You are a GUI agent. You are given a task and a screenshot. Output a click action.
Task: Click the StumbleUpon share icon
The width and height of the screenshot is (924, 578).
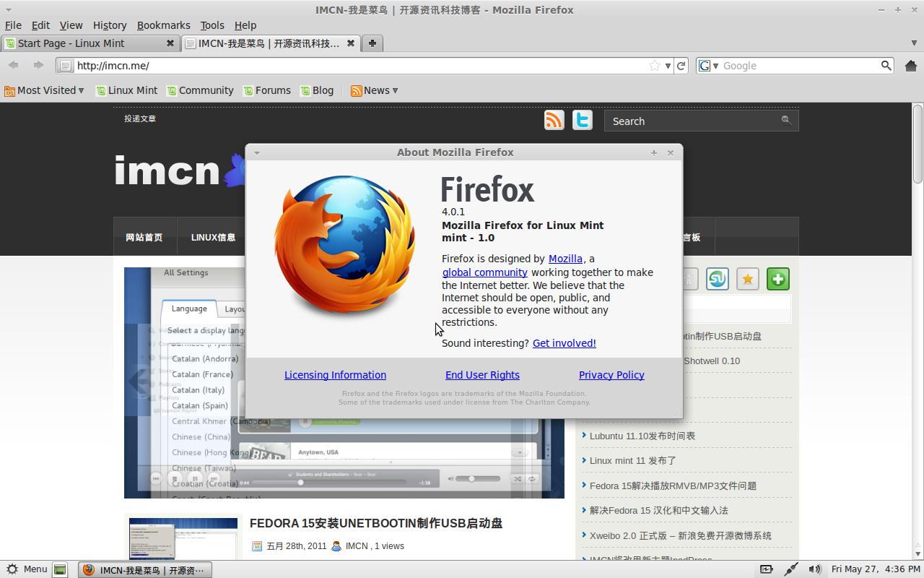tap(718, 279)
